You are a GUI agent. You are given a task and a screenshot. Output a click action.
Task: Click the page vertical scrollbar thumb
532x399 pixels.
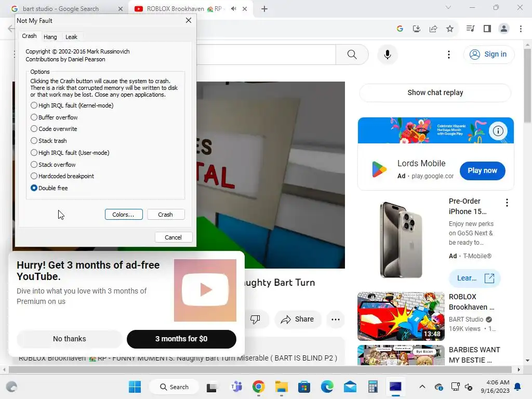point(527,86)
